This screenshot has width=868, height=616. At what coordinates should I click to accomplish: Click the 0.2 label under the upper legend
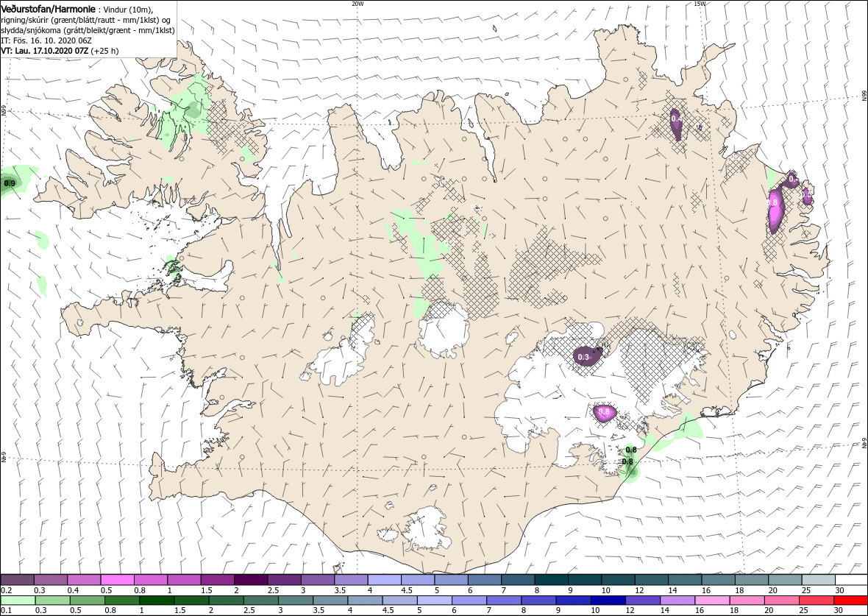point(6,590)
